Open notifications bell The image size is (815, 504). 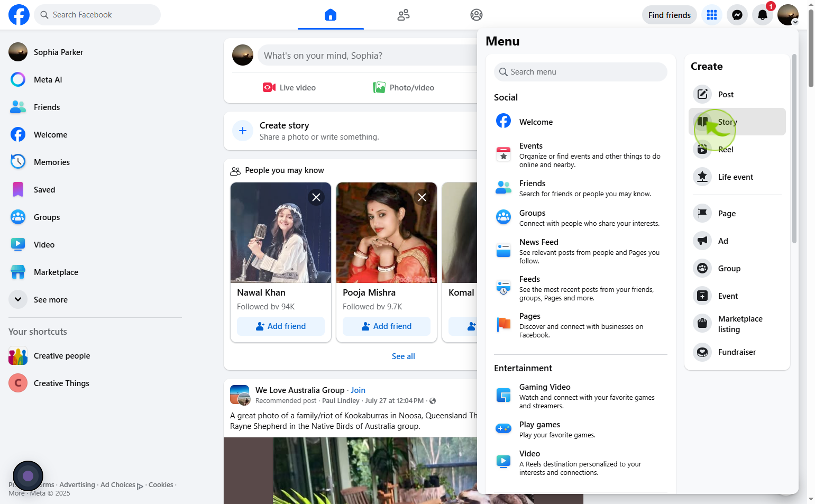pos(763,15)
